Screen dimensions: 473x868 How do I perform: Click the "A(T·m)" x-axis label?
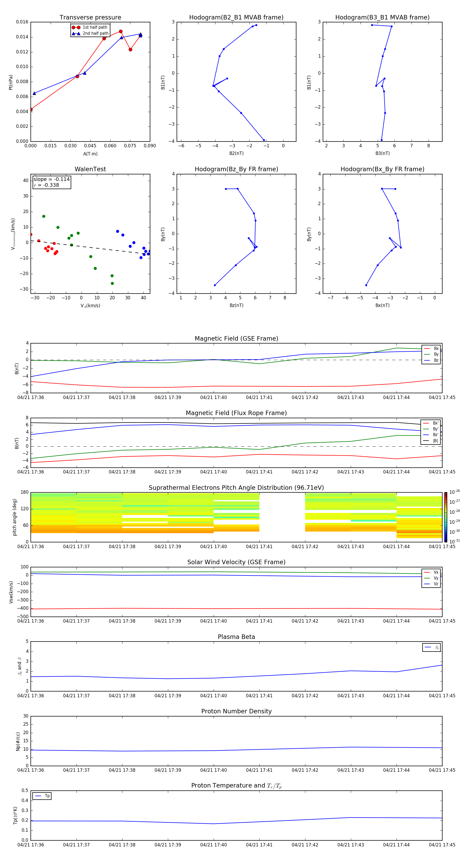(90, 154)
